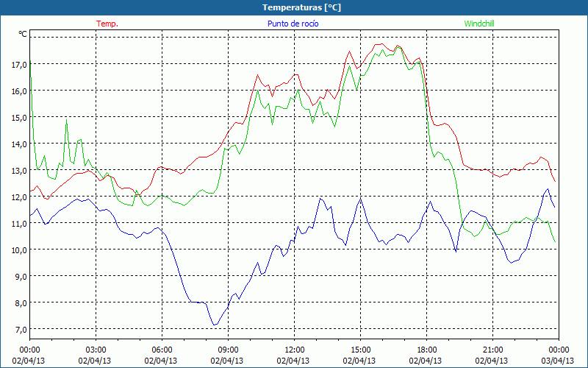This screenshot has height=368, width=588.
Task: Click the '°C' axis unit label
Action: click(x=23, y=34)
